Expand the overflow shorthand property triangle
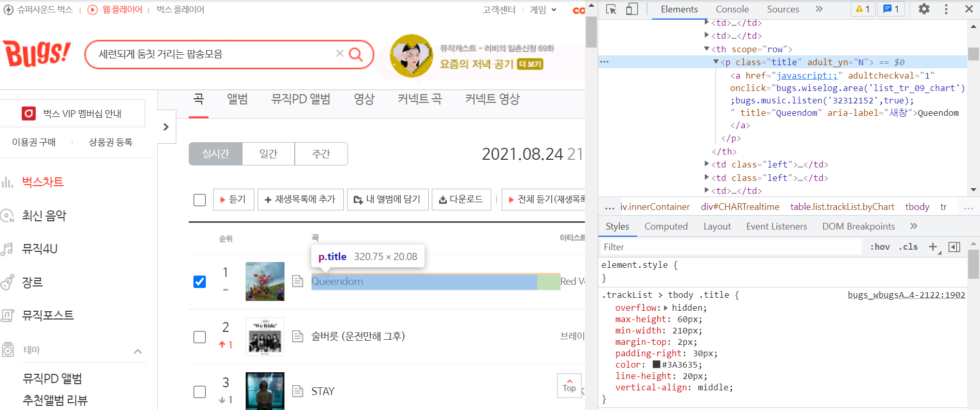The image size is (980, 410). click(x=666, y=308)
